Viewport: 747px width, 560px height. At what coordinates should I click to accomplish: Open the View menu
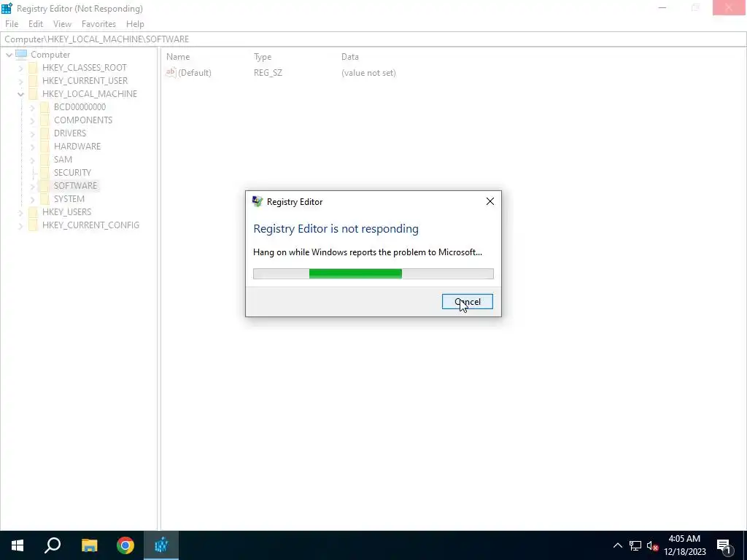[x=63, y=24]
